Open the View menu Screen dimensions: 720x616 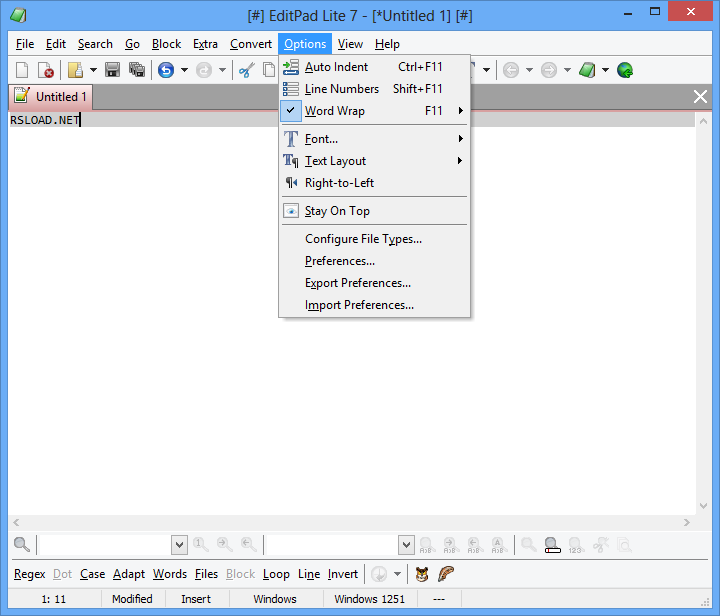coord(350,44)
